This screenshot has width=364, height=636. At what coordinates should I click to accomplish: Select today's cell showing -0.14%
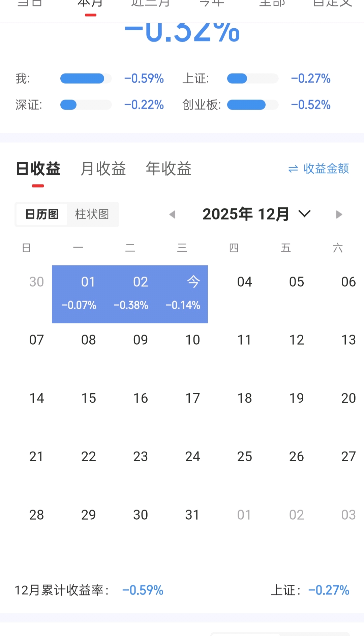[x=183, y=294]
